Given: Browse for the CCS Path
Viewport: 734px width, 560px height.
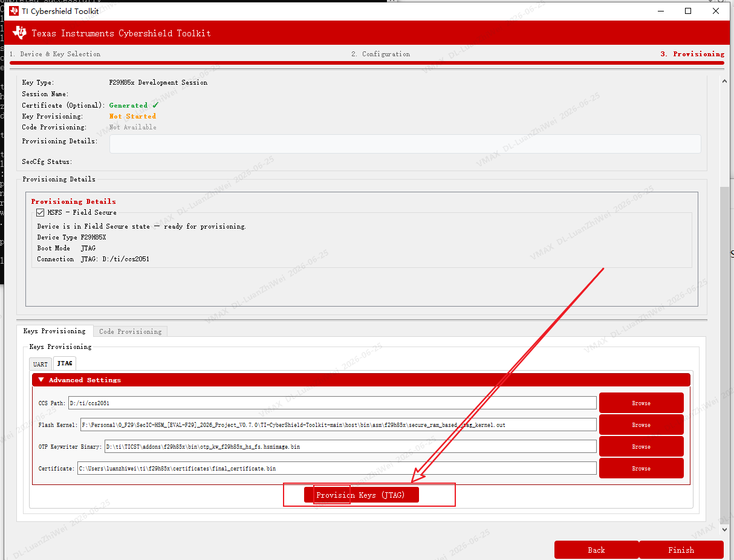Looking at the screenshot, I should coord(641,403).
